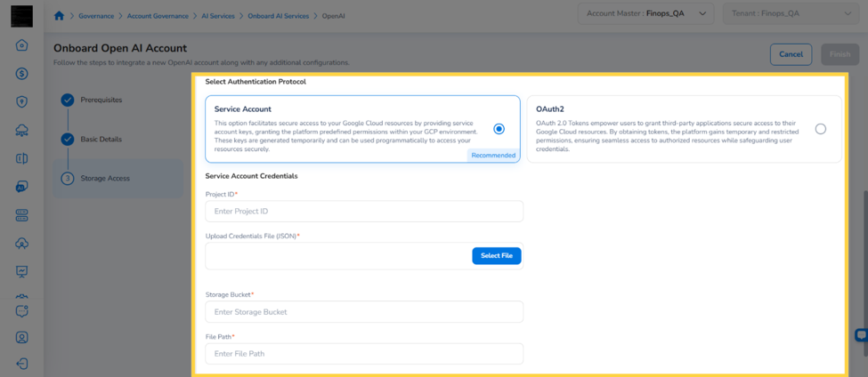Image resolution: width=868 pixels, height=377 pixels.
Task: Open the Onboard AI Services breadcrumb link
Action: pyautogui.click(x=279, y=16)
